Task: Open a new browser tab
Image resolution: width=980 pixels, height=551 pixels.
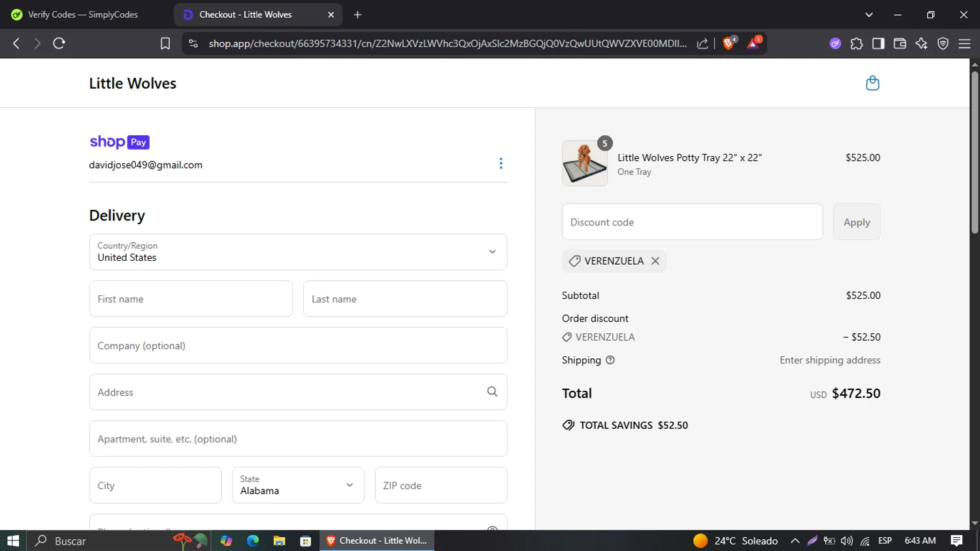Action: [x=357, y=14]
